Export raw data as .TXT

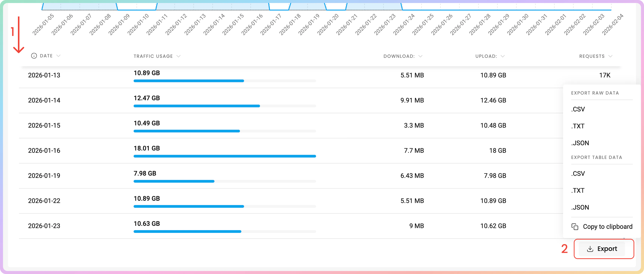(x=578, y=126)
